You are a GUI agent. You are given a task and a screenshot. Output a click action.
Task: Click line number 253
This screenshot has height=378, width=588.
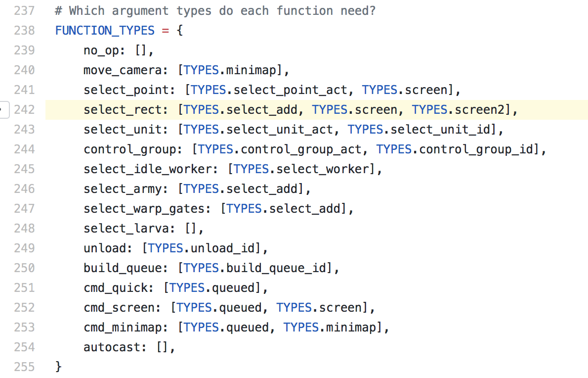pos(24,328)
